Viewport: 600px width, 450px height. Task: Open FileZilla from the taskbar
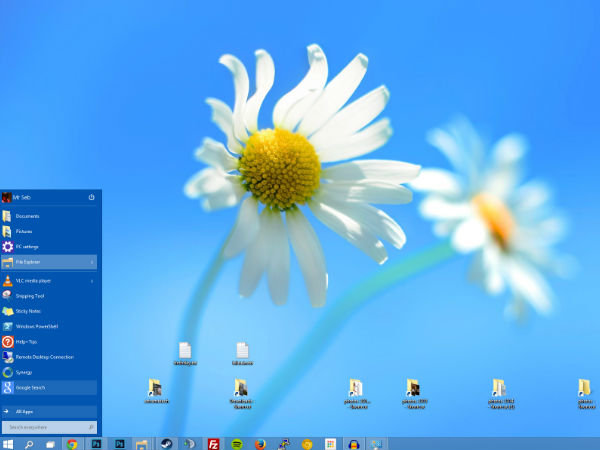point(213,443)
